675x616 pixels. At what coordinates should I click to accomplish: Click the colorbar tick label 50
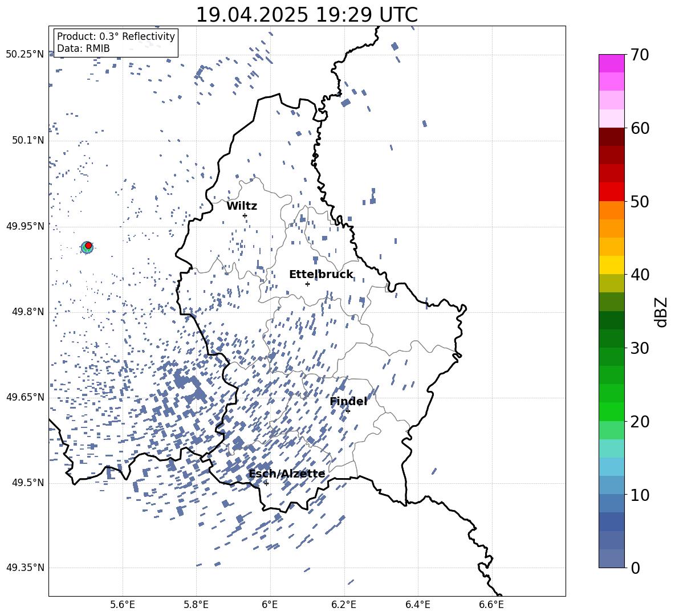pyautogui.click(x=640, y=201)
